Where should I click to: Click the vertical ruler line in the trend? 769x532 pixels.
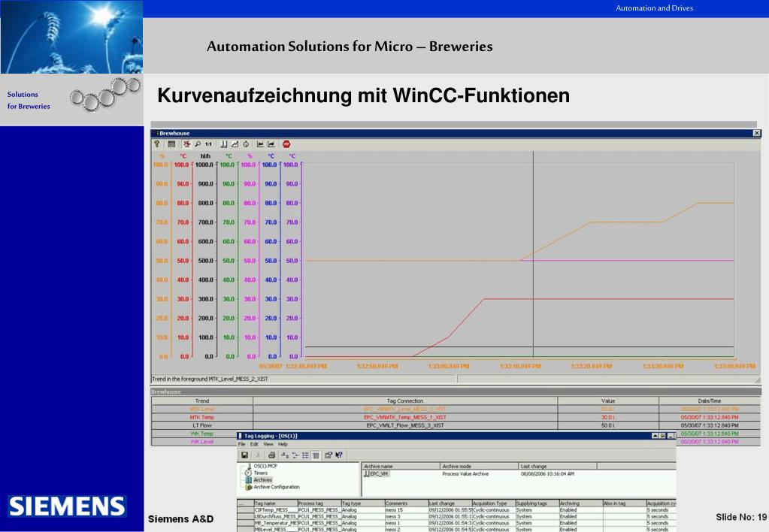tap(534, 255)
